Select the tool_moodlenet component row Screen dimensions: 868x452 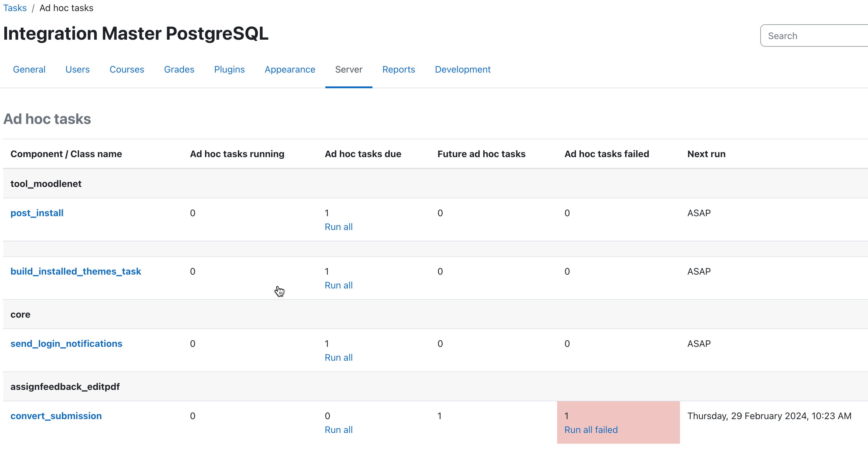click(435, 184)
